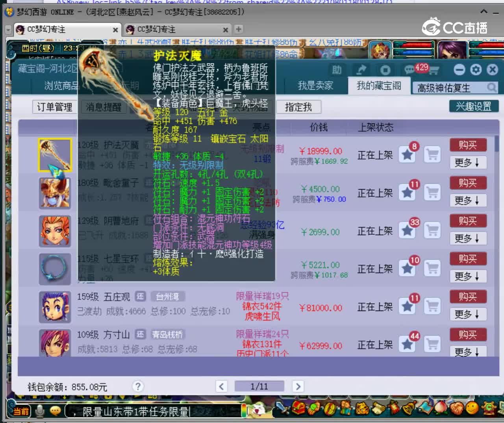Click the scroll icon in the bottom game toolbar
The image size is (504, 423).
pos(378,408)
